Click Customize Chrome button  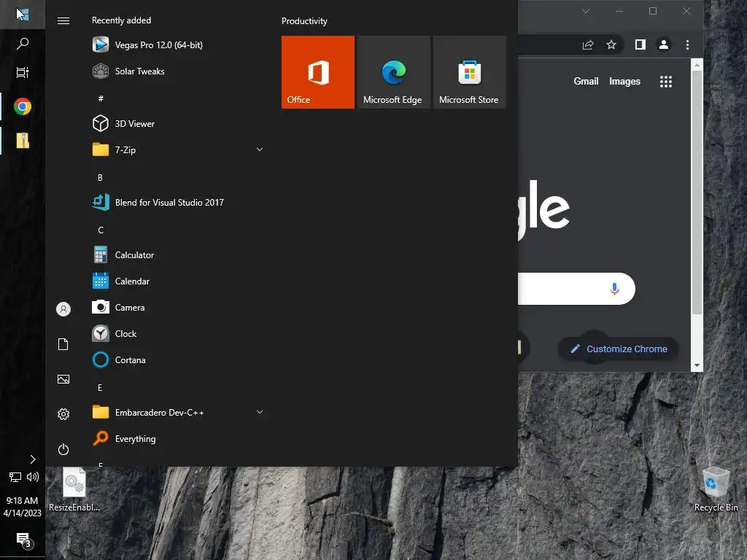pyautogui.click(x=619, y=349)
